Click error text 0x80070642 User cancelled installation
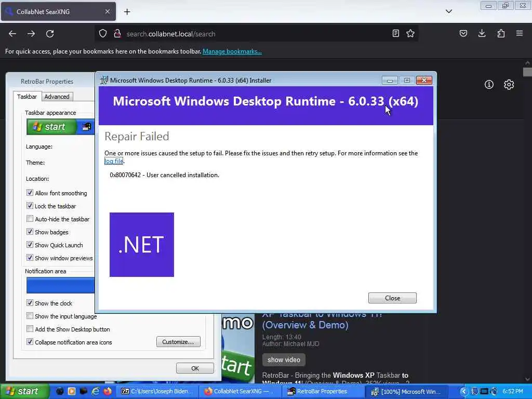Viewport: 532px width, 399px height. click(165, 175)
